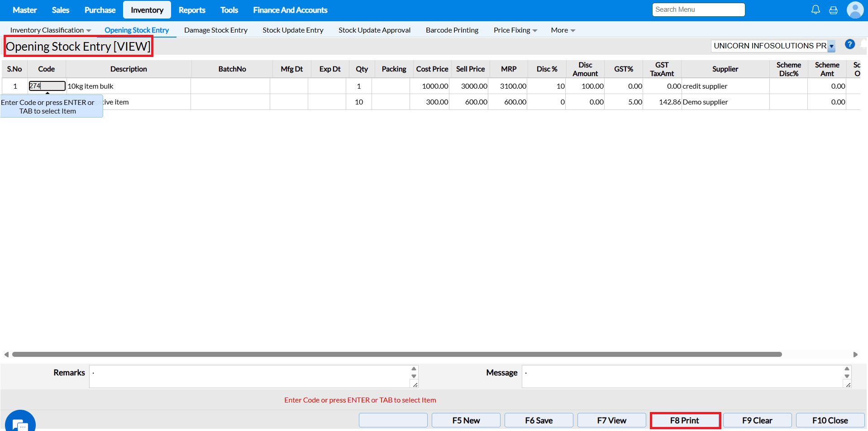This screenshot has height=431, width=868.
Task: Click the Remarks scroll down arrow
Action: (x=414, y=376)
